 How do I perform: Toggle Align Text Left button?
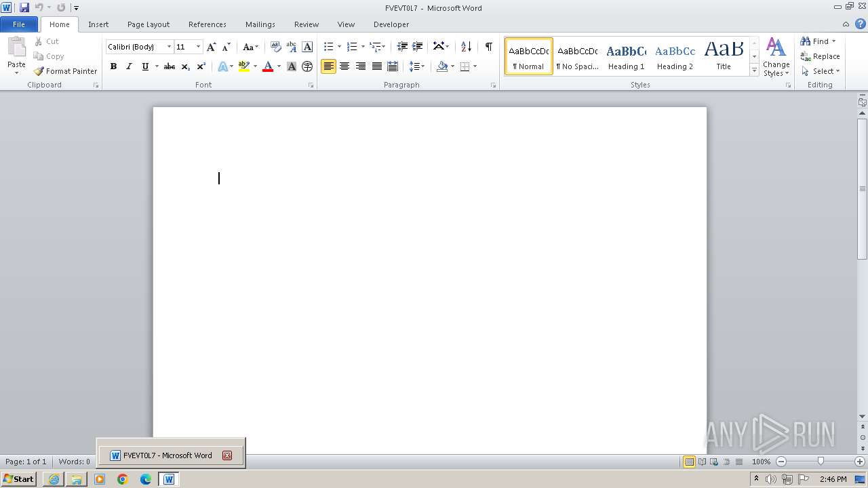coord(328,66)
